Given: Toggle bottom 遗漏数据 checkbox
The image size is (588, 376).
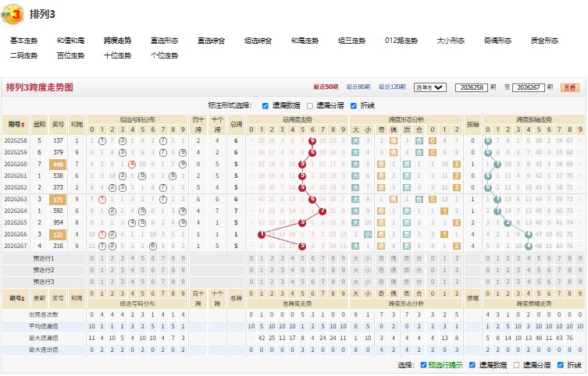Looking at the screenshot, I should click(472, 365).
